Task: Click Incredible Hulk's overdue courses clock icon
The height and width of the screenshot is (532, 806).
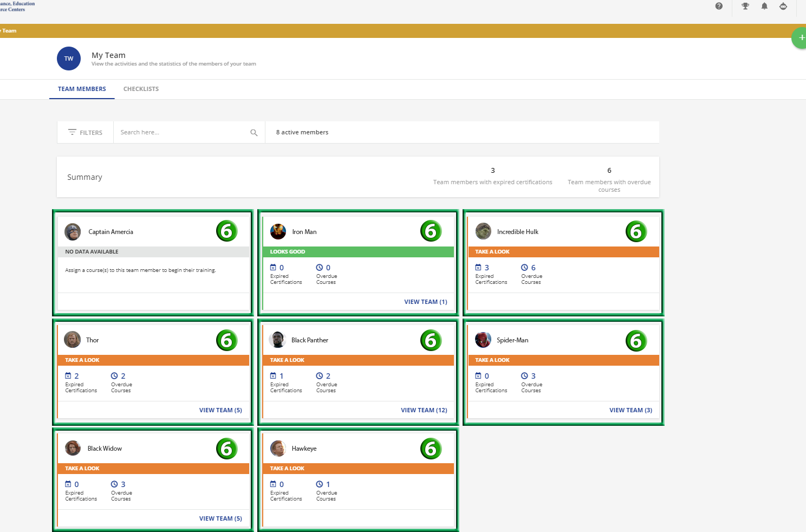Action: (524, 268)
